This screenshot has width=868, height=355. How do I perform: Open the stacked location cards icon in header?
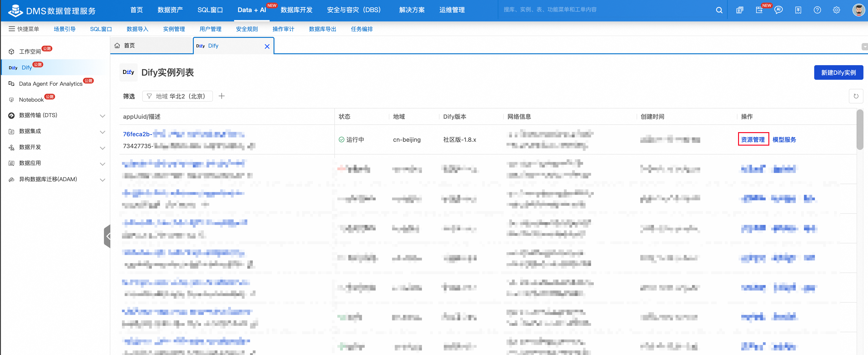(x=740, y=10)
